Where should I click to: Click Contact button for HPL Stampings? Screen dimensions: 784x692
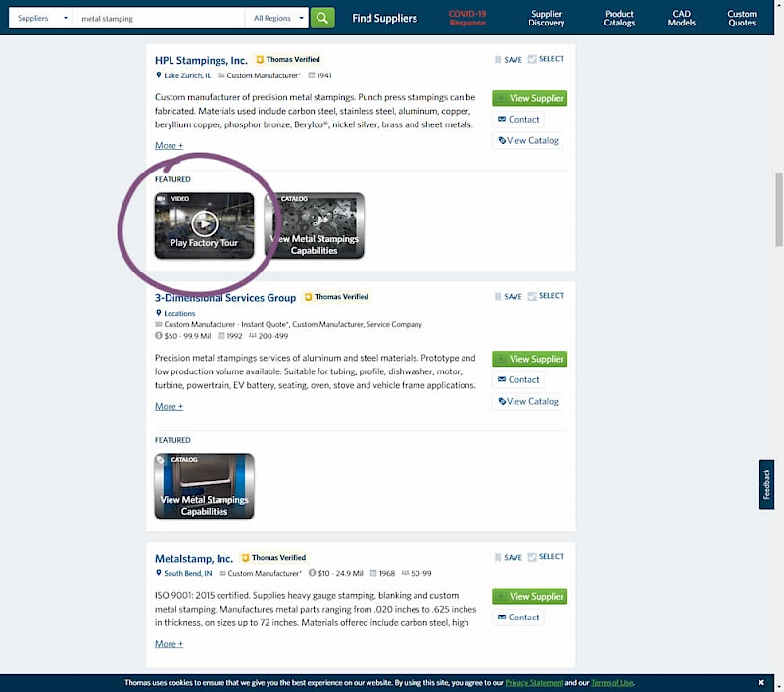click(x=517, y=120)
